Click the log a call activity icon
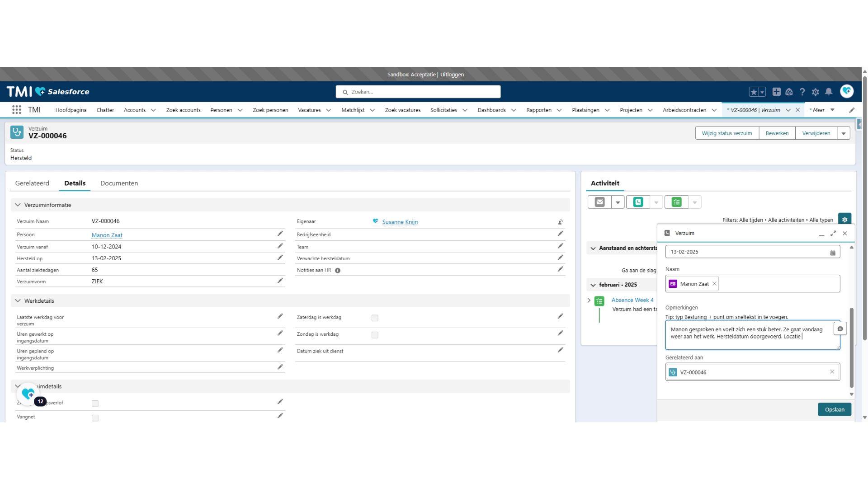 tap(638, 202)
